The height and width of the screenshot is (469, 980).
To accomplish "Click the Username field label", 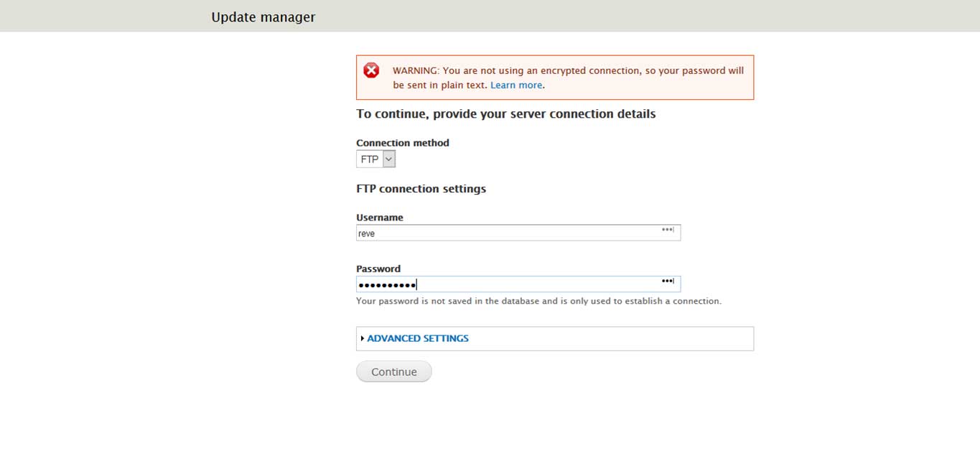I will click(380, 218).
